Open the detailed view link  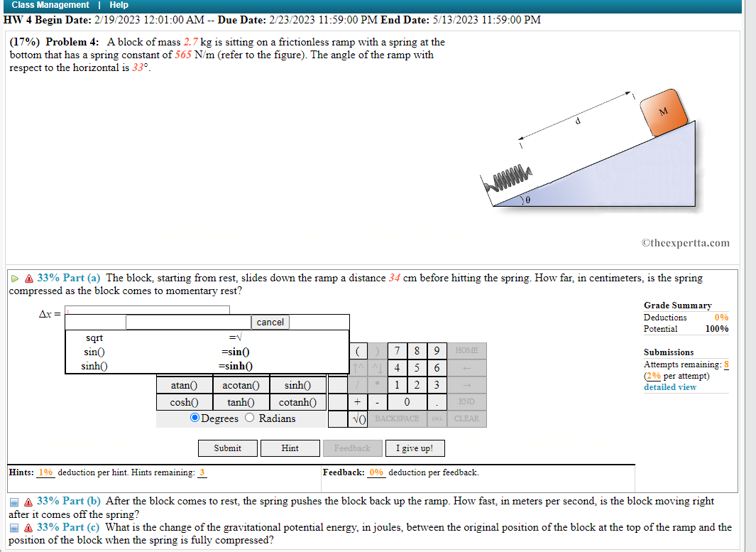(669, 386)
